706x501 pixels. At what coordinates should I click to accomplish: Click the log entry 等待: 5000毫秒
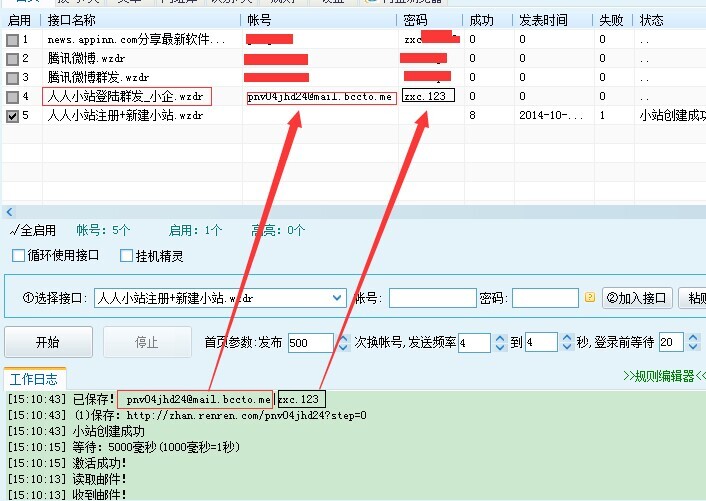click(124, 447)
